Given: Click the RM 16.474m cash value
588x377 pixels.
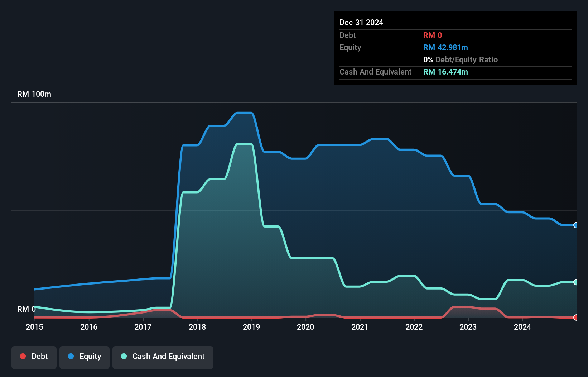Looking at the screenshot, I should [x=445, y=72].
